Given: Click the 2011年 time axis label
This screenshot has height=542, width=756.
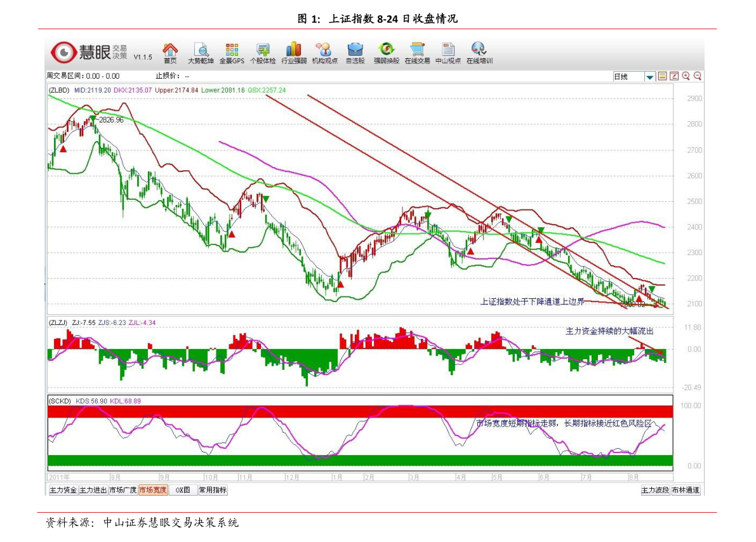Looking at the screenshot, I should point(59,477).
